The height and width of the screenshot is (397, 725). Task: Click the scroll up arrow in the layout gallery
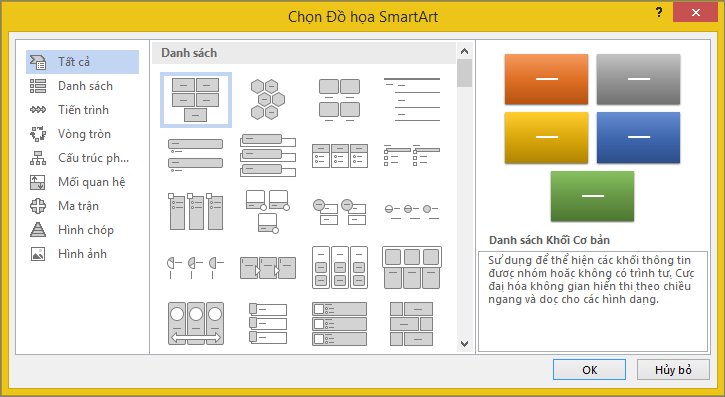tap(465, 51)
